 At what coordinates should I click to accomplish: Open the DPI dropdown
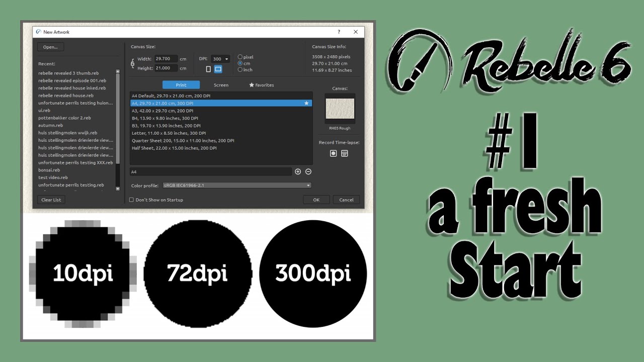point(220,59)
